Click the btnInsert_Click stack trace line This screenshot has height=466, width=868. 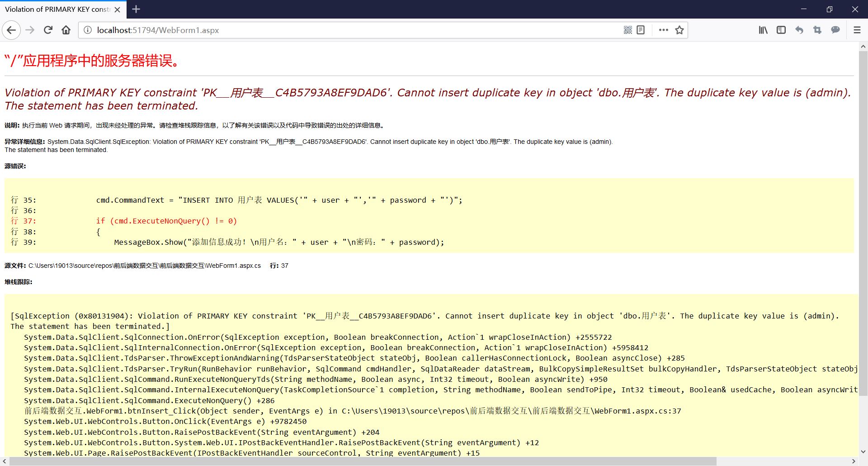coord(353,411)
